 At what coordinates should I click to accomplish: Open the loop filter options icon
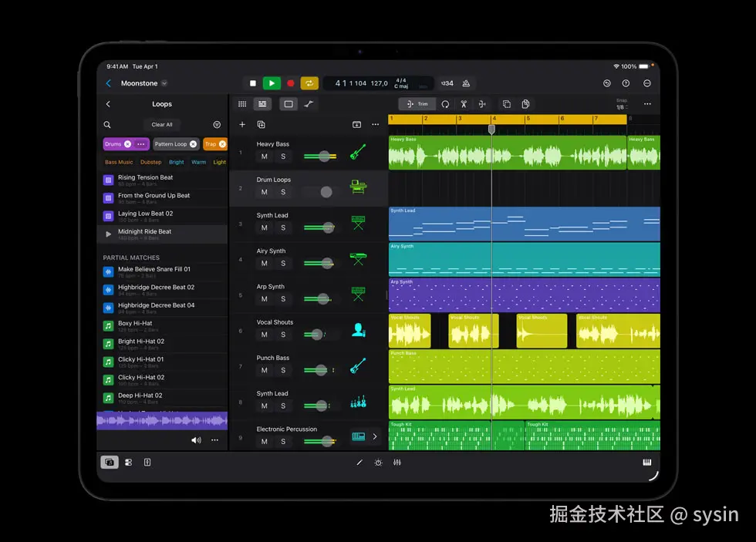(x=217, y=125)
